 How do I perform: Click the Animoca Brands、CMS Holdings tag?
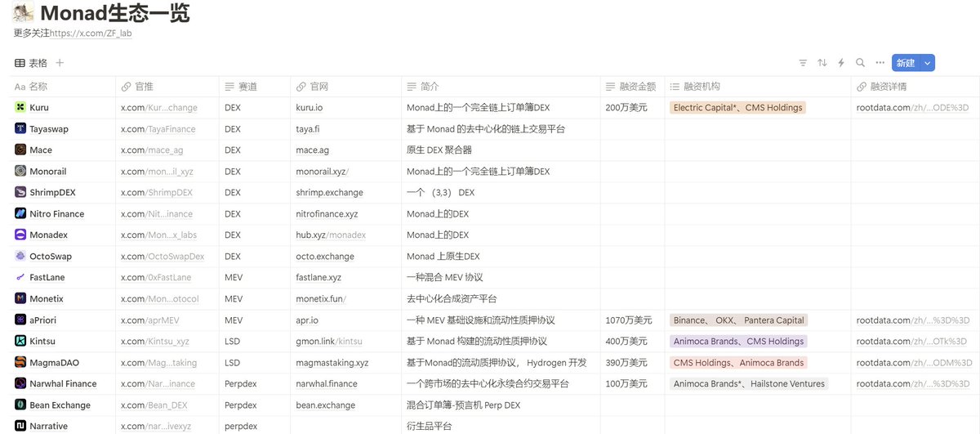(738, 341)
